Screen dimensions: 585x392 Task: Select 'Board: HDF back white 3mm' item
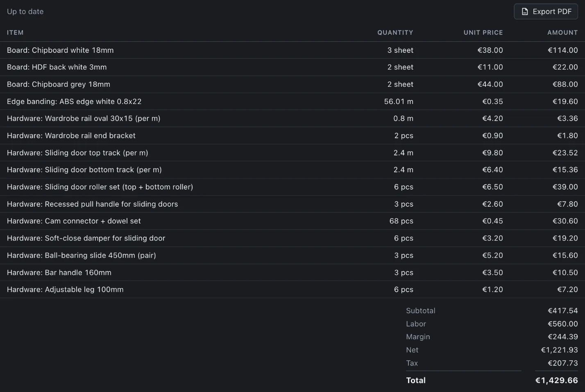[57, 67]
